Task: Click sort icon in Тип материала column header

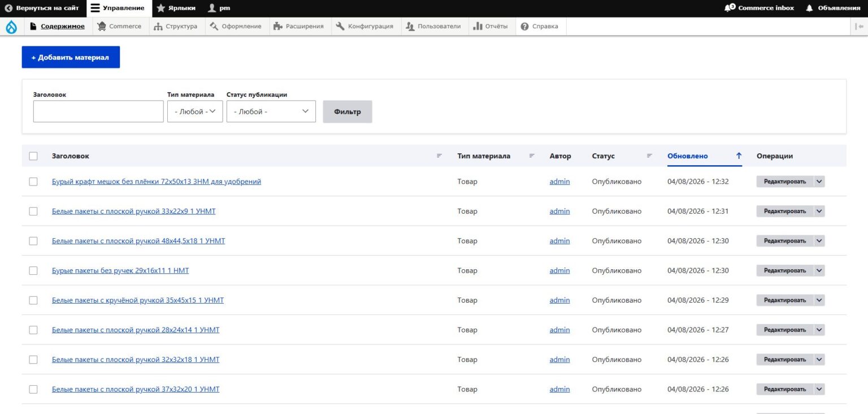Action: (x=532, y=156)
